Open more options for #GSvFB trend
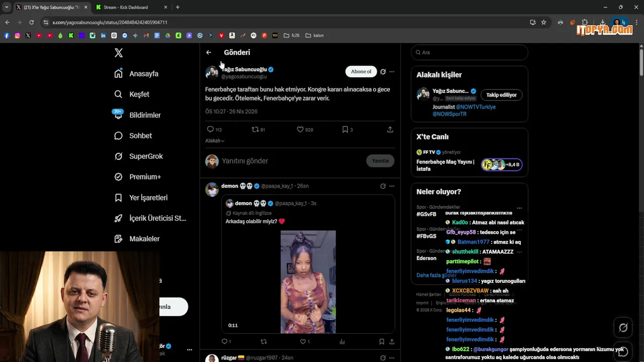644x362 pixels. tap(519, 208)
